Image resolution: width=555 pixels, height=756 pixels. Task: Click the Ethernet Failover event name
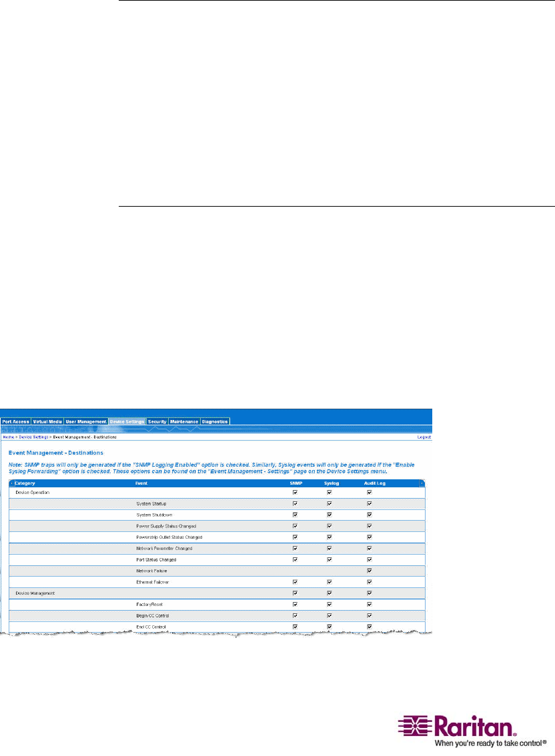[153, 582]
